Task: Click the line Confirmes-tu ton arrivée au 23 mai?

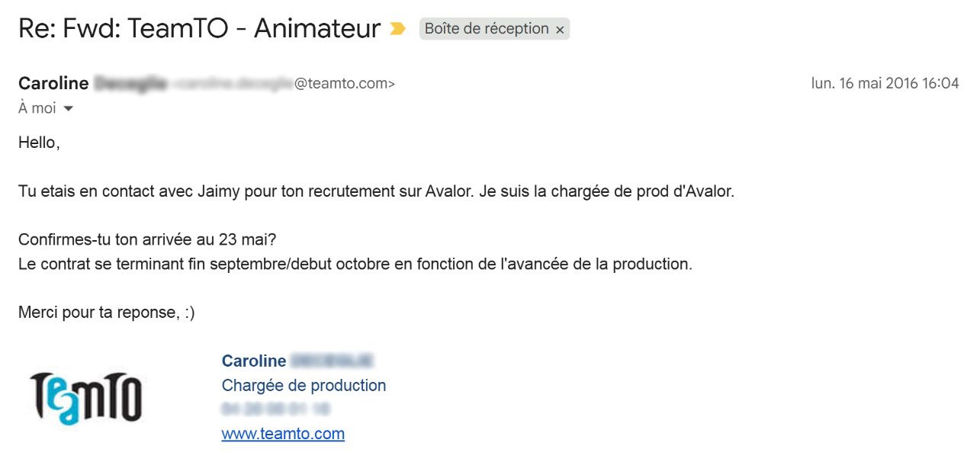Action: [x=147, y=240]
